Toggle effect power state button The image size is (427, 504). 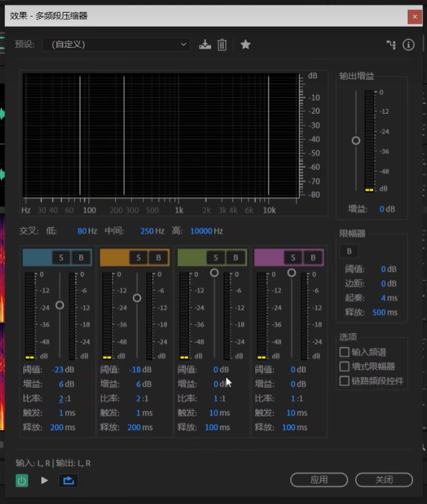coord(22,481)
